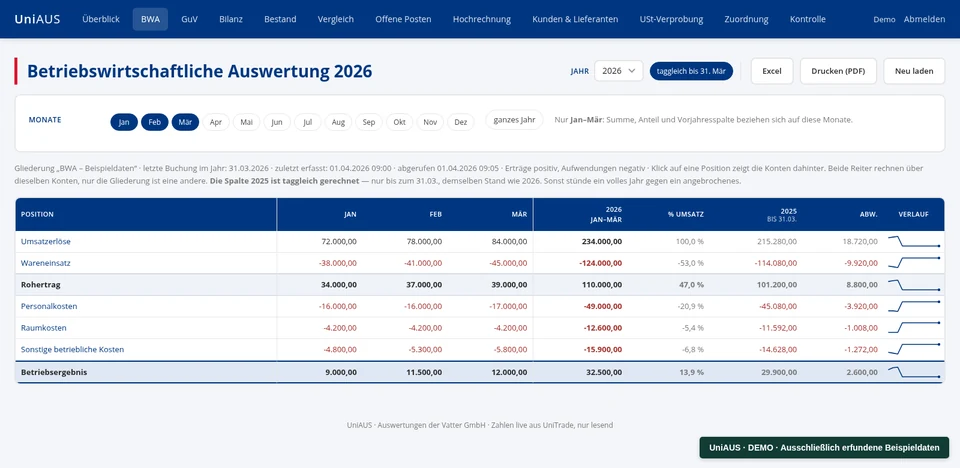Toggle the Mär month chip

(186, 122)
